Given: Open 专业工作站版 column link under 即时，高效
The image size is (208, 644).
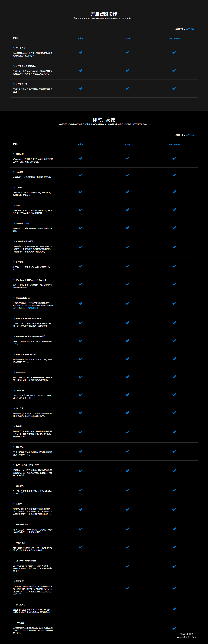Looking at the screenshot, I should coord(174,144).
